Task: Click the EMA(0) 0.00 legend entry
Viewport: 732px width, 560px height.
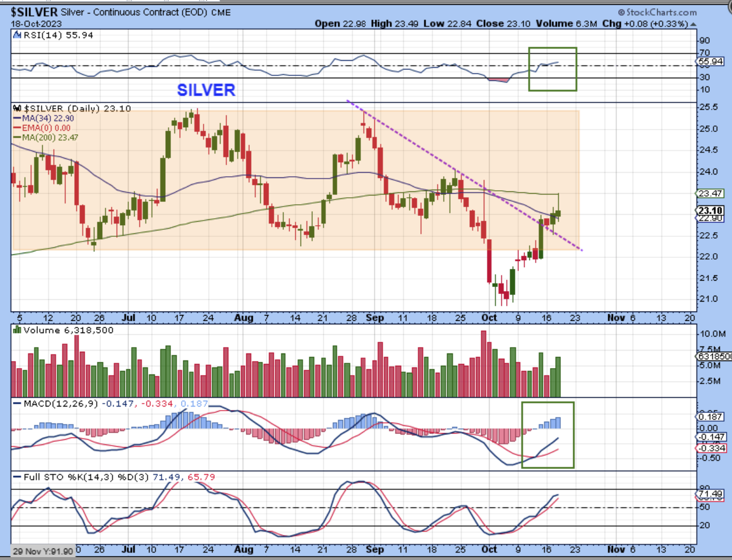Action: (46, 128)
